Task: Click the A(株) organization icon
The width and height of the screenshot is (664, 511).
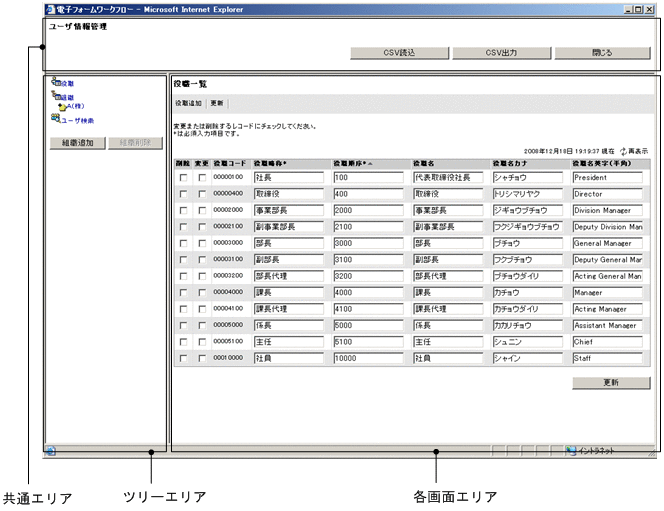Action: (x=61, y=104)
